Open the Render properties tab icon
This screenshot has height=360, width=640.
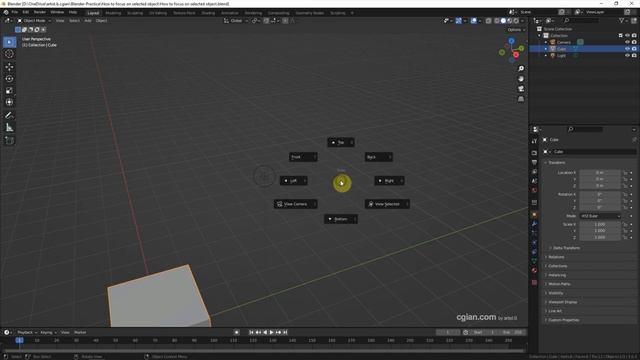click(x=534, y=153)
